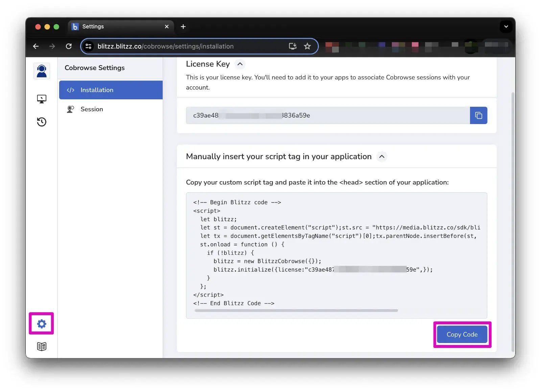Screen dimensions: 541x392
Task: Open the session history clock icon
Action: tap(42, 122)
